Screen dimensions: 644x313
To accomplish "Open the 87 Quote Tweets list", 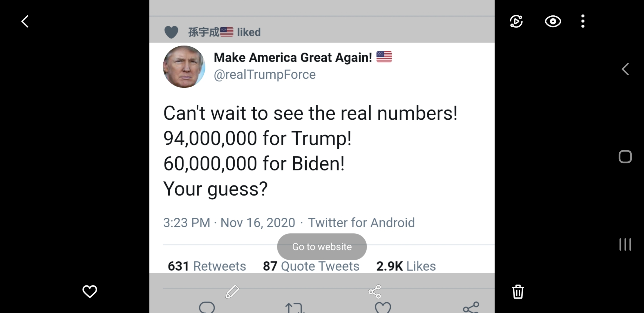I will coord(311,266).
